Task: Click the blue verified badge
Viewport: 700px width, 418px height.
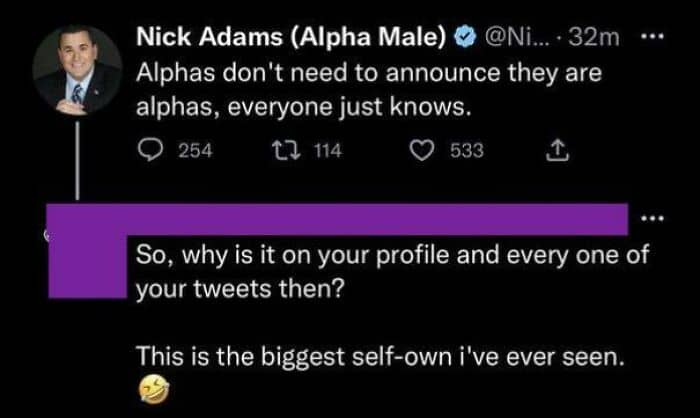Action: [x=463, y=39]
